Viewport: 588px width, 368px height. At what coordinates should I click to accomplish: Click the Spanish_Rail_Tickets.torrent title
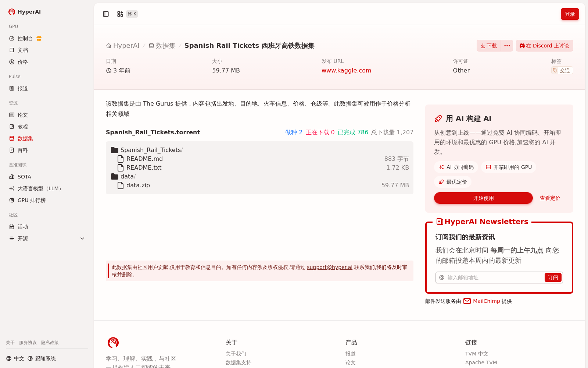coord(153,132)
